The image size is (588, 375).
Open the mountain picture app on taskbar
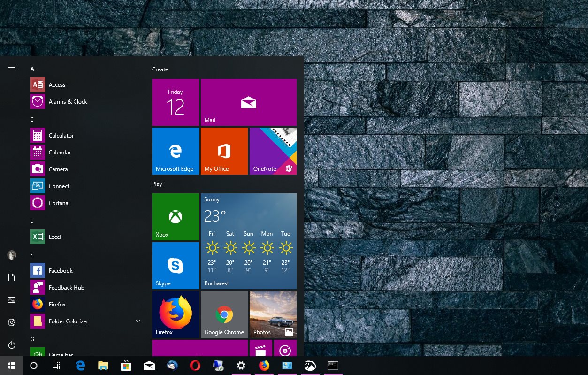tap(310, 366)
